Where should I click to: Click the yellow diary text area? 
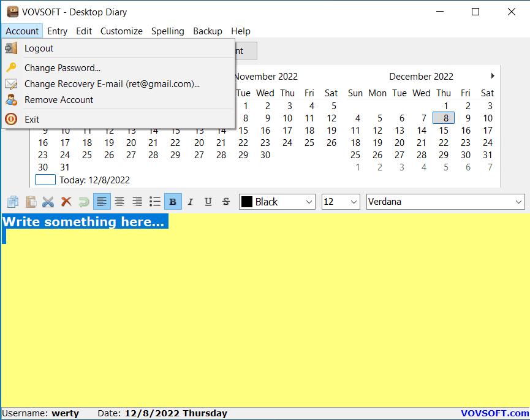(x=265, y=310)
